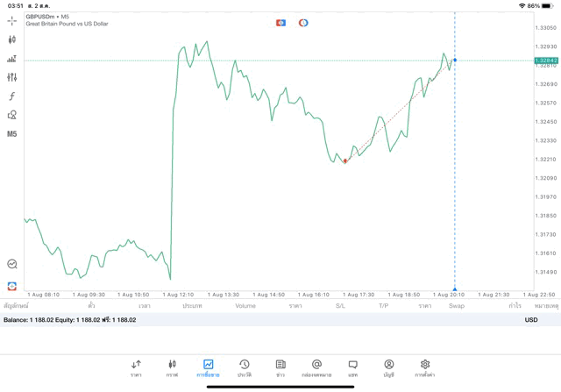Click the circular chart icon near sidebar bottom
This screenshot has height=392, width=561.
11,263
